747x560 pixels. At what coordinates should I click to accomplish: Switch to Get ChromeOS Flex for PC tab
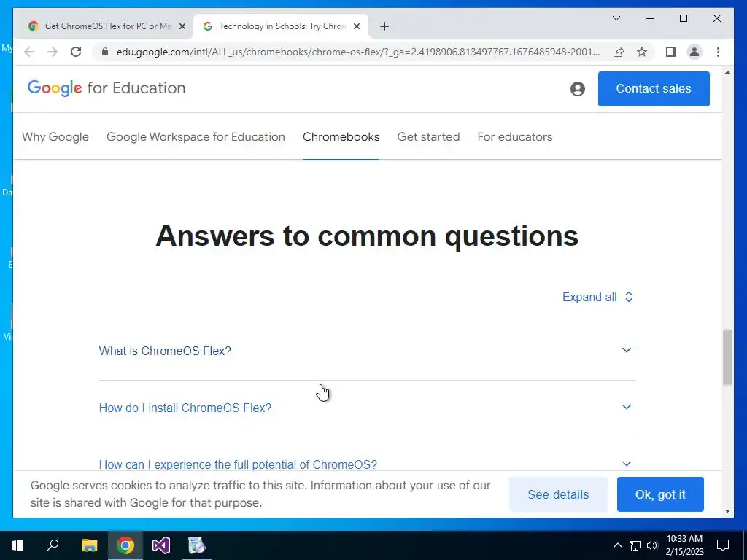point(102,26)
